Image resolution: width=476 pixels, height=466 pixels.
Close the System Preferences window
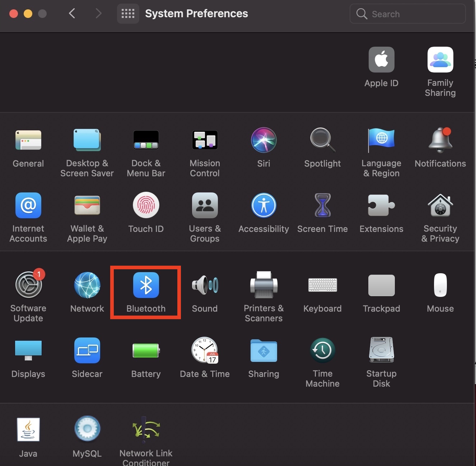[x=14, y=14]
